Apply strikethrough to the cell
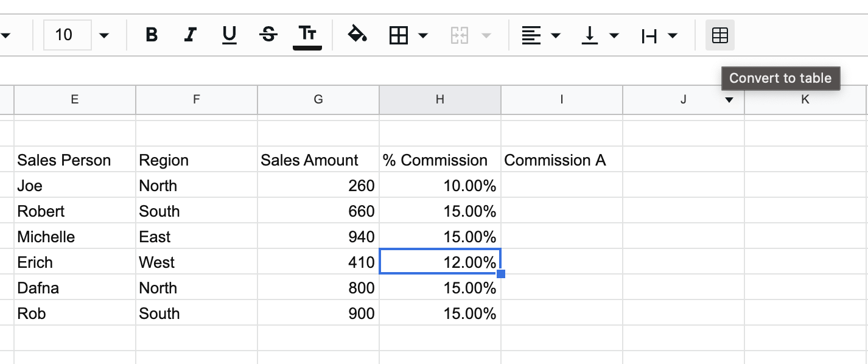The width and height of the screenshot is (868, 364). tap(268, 35)
